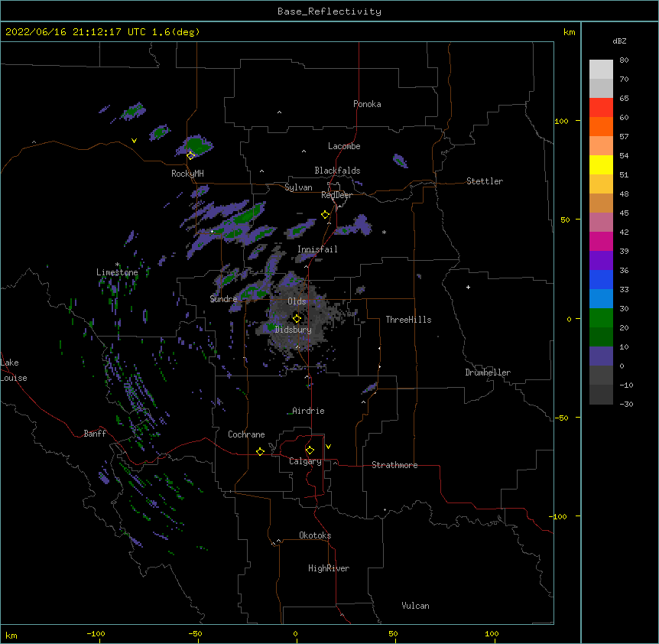The width and height of the screenshot is (659, 644).
Task: Click the Blackfalds city label
Action: click(x=337, y=171)
